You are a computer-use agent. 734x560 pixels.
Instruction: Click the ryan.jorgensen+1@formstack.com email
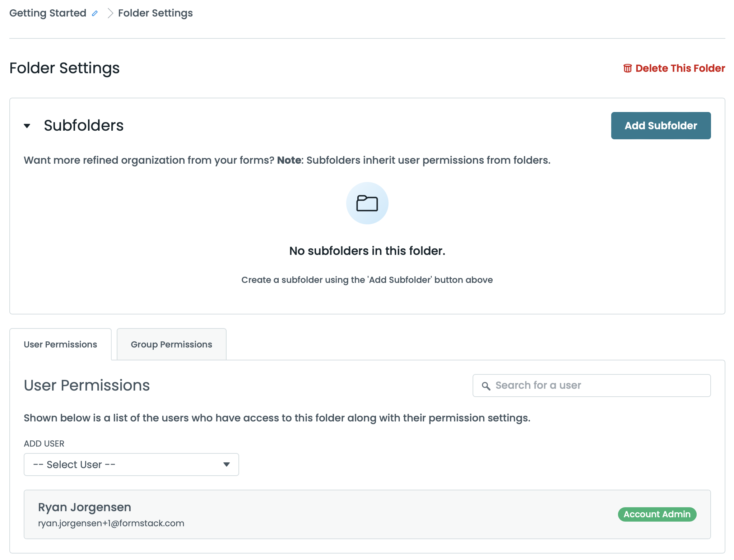(111, 523)
